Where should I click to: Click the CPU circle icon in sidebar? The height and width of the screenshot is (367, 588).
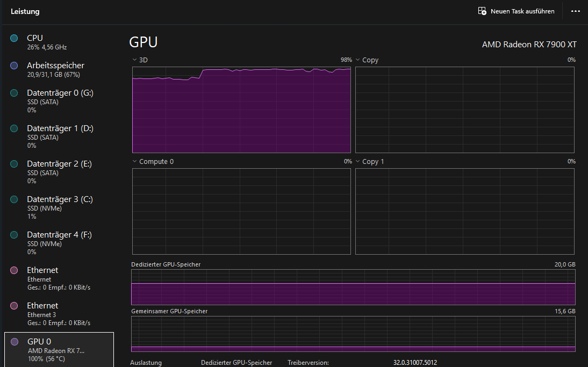(15, 38)
